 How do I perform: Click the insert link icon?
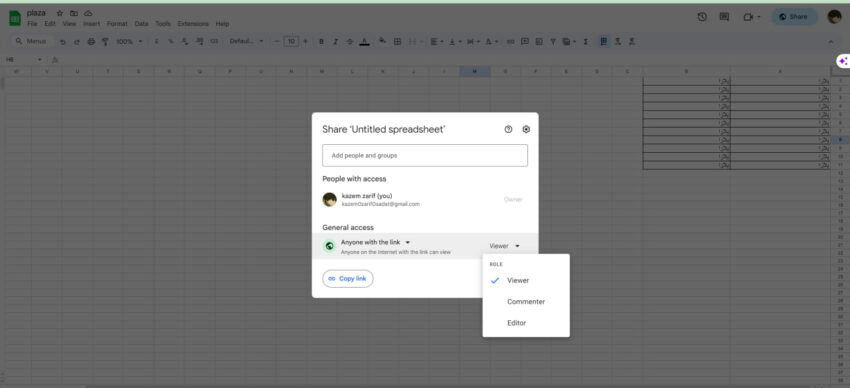(x=510, y=42)
